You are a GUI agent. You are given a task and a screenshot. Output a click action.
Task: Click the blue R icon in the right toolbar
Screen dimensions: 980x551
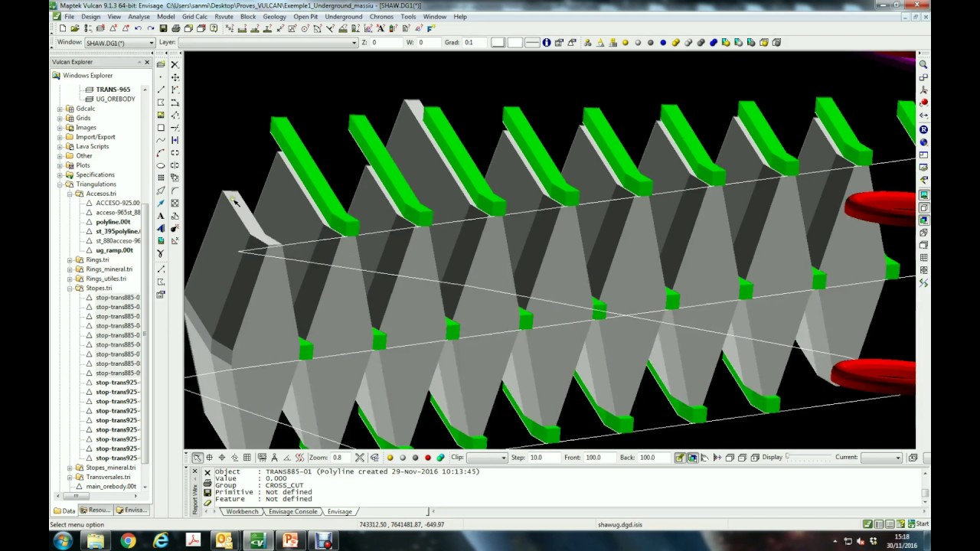[x=923, y=129]
